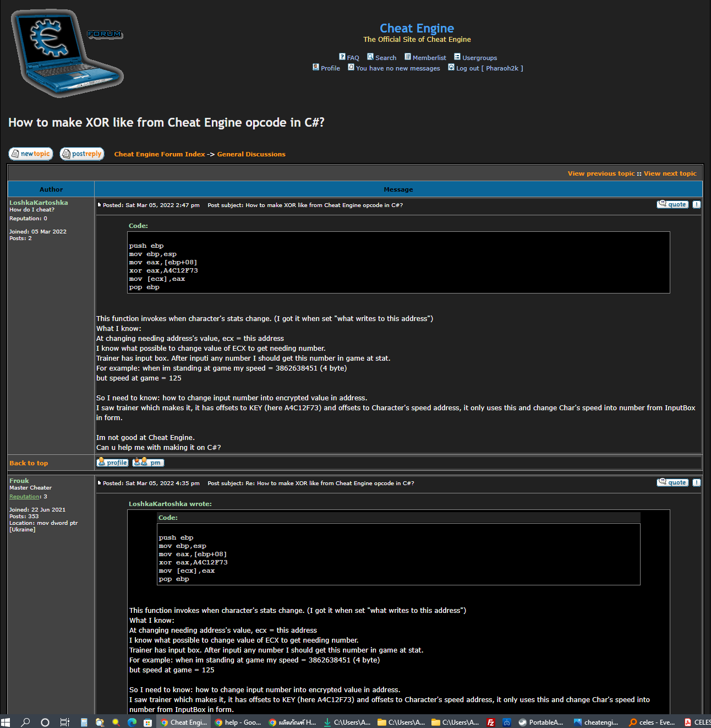This screenshot has height=728, width=711.
Task: Click the Profile icon in header
Action: point(316,67)
